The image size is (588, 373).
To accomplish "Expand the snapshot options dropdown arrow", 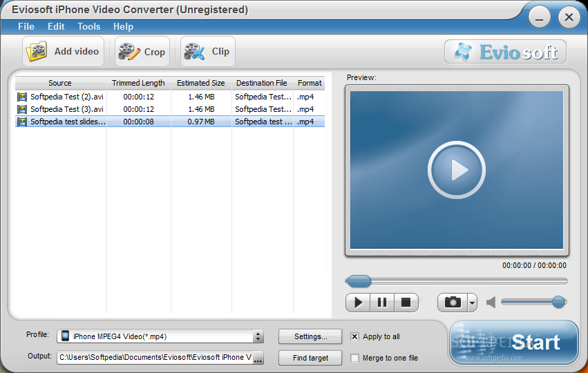I will coord(473,302).
